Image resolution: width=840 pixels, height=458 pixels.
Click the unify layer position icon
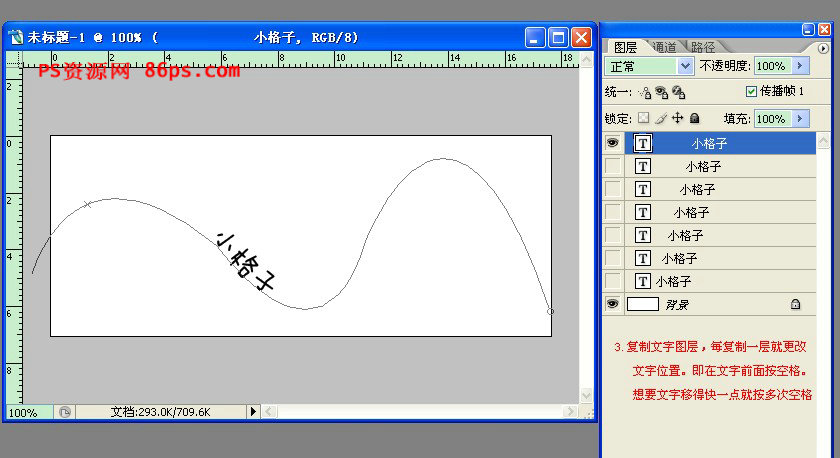645,92
